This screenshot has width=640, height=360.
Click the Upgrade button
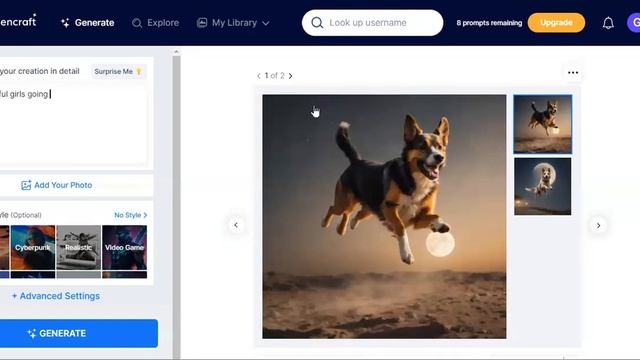[x=556, y=22]
